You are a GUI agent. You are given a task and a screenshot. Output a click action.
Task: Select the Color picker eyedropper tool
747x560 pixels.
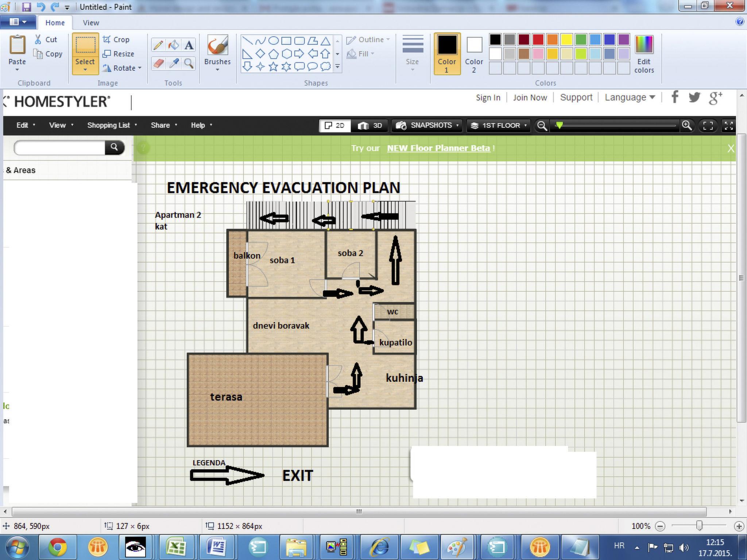(x=173, y=63)
